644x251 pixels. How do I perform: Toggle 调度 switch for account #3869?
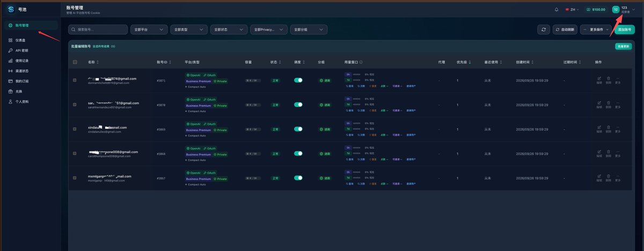click(x=298, y=129)
